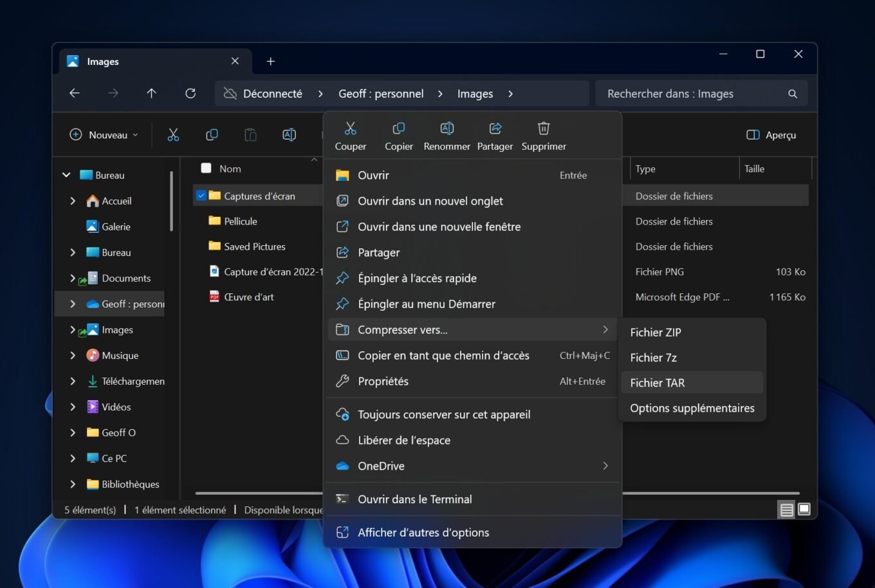Choose Épingler au menu Démarrer
This screenshot has height=588, width=875.
(x=472, y=304)
